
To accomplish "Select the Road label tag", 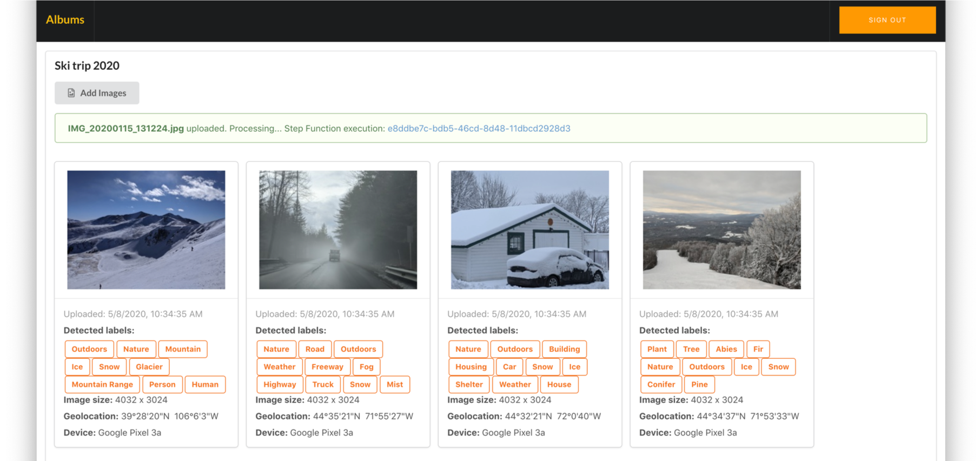I will click(315, 349).
